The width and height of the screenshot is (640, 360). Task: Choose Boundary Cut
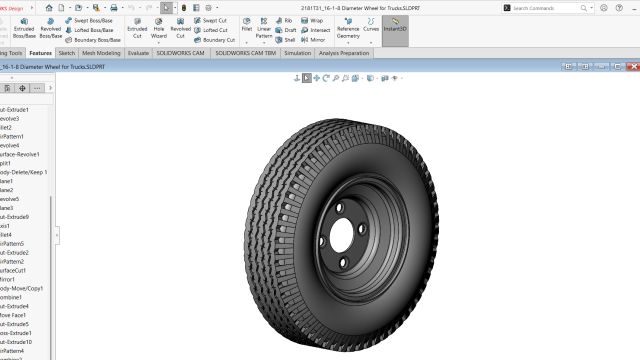(214, 40)
